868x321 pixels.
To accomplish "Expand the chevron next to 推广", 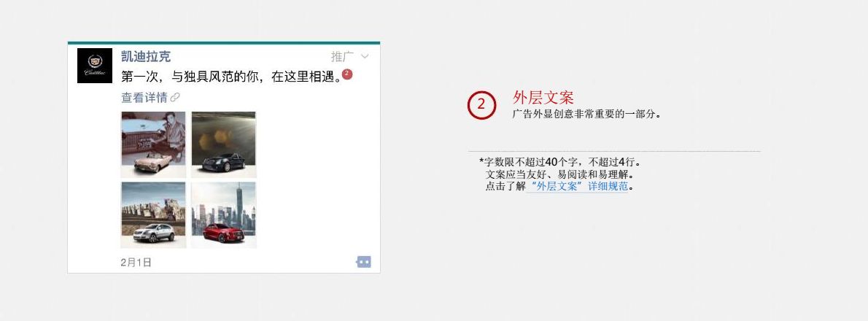I will click(365, 56).
